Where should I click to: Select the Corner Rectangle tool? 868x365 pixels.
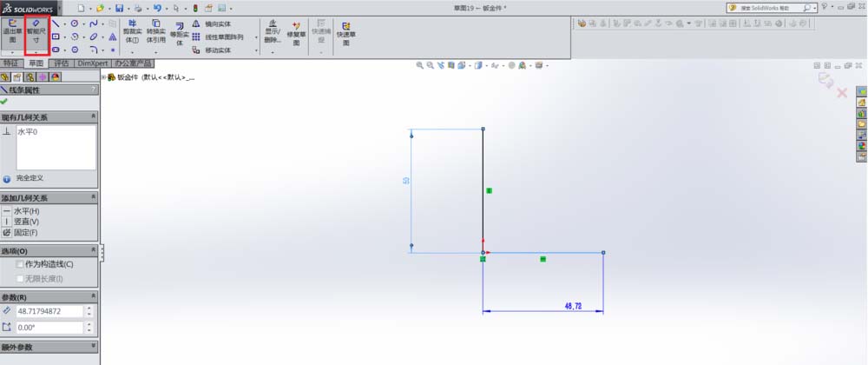(x=56, y=36)
